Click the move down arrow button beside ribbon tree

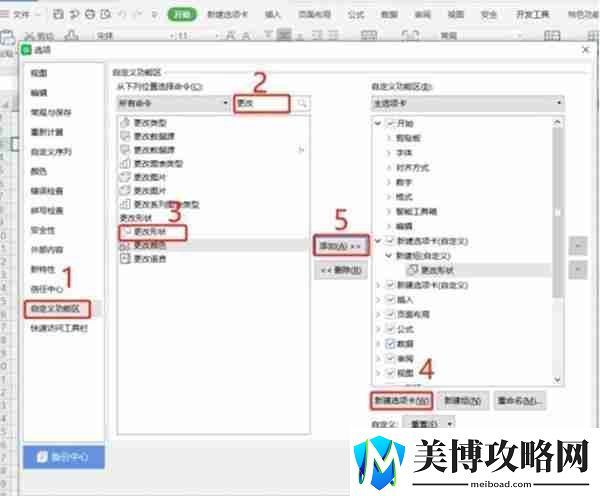(x=578, y=270)
